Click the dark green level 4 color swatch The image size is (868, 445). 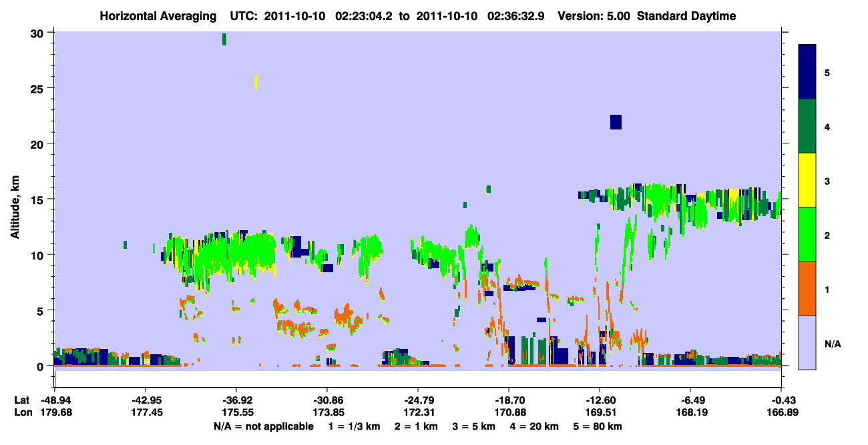[x=807, y=126]
